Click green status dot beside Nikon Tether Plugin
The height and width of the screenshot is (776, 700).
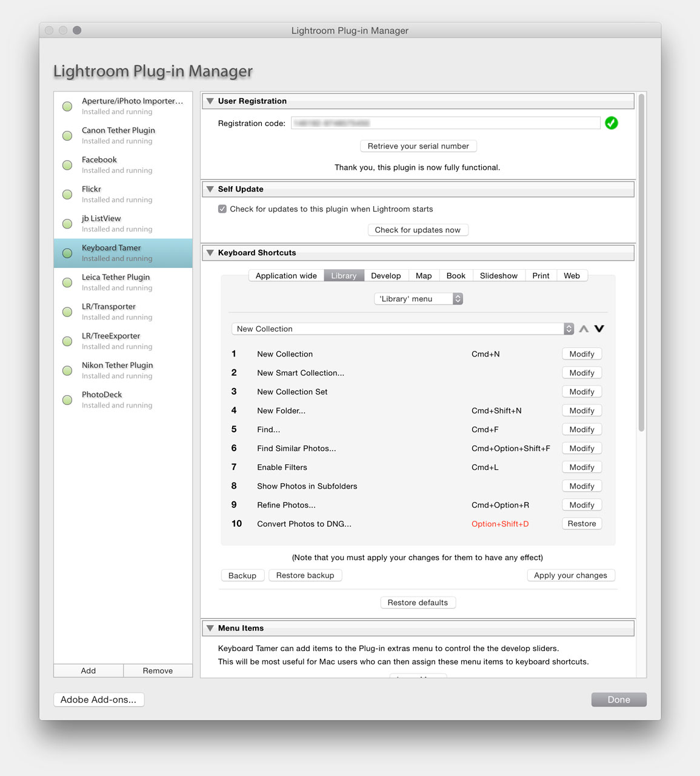[x=67, y=370]
